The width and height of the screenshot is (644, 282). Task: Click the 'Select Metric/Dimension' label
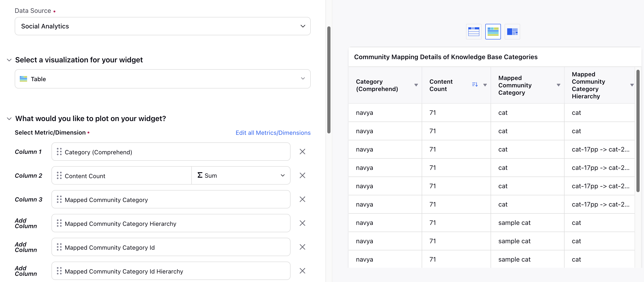coord(50,133)
